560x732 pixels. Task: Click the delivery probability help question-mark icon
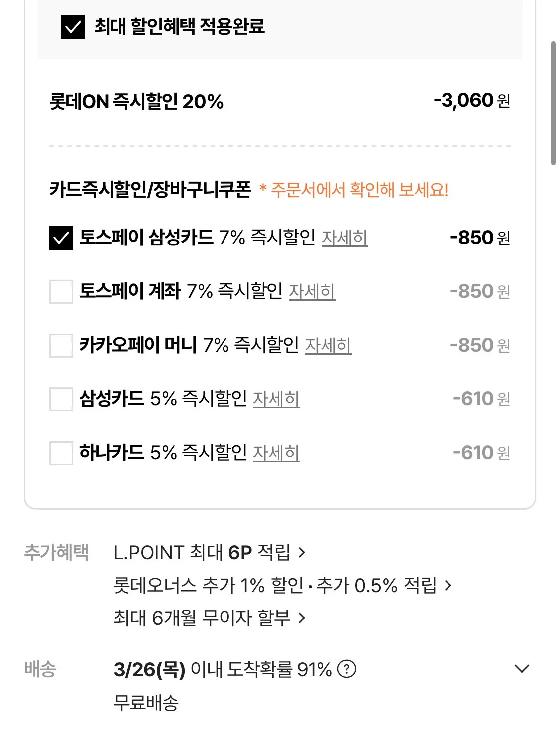[346, 669]
